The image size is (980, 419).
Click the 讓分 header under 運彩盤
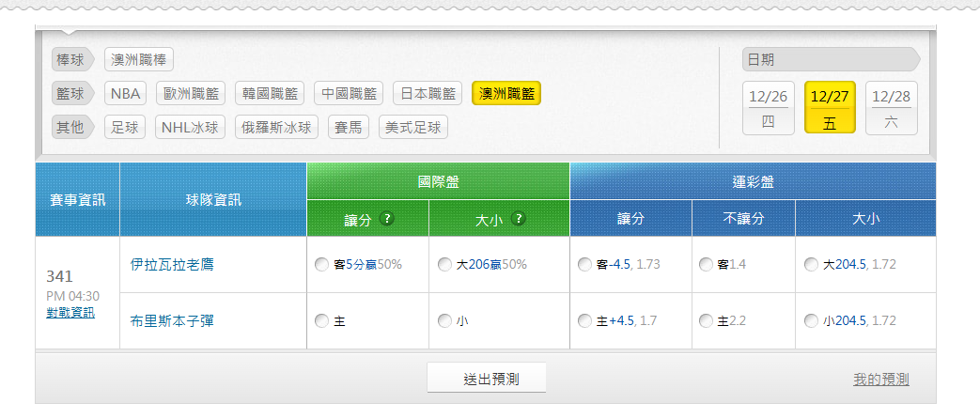pos(631,218)
